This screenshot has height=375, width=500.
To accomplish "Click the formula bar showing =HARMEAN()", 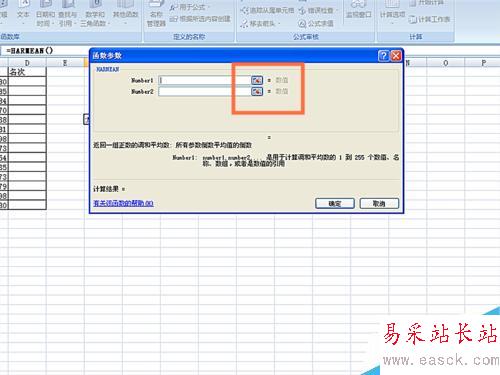I will [45, 51].
